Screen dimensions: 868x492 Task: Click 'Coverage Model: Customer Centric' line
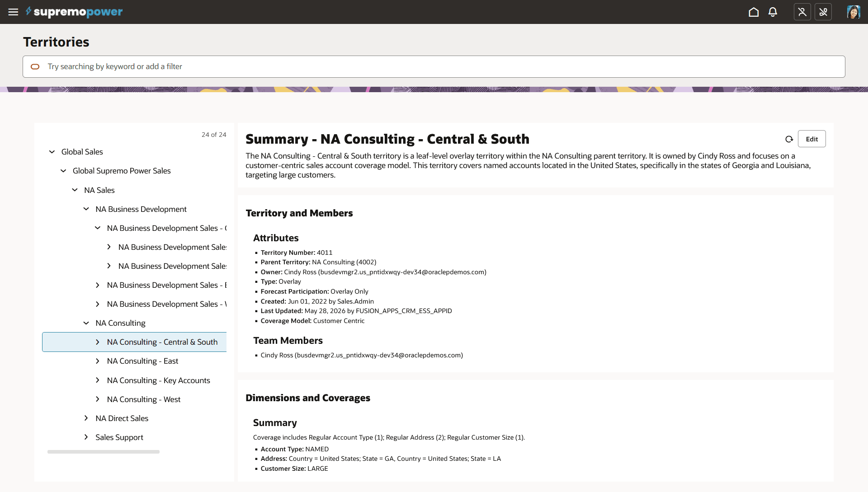[x=312, y=321]
